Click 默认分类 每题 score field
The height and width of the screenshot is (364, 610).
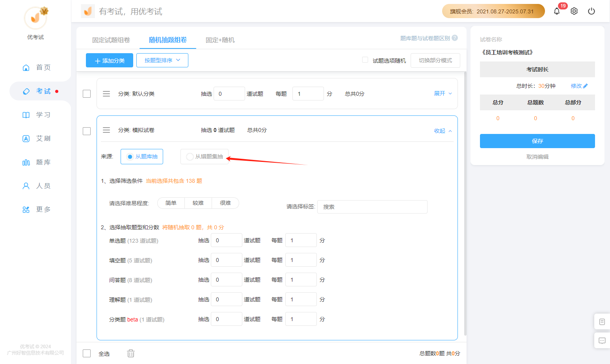click(308, 94)
